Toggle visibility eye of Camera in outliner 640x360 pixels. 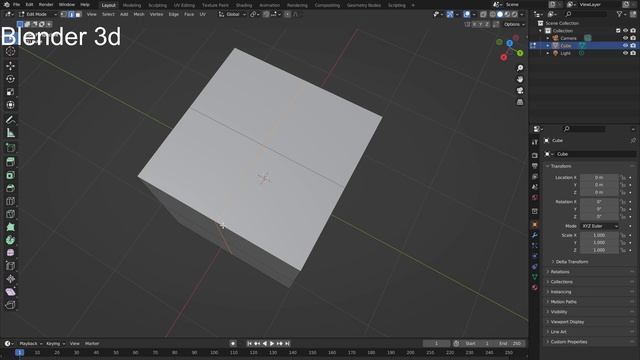(x=625, y=38)
